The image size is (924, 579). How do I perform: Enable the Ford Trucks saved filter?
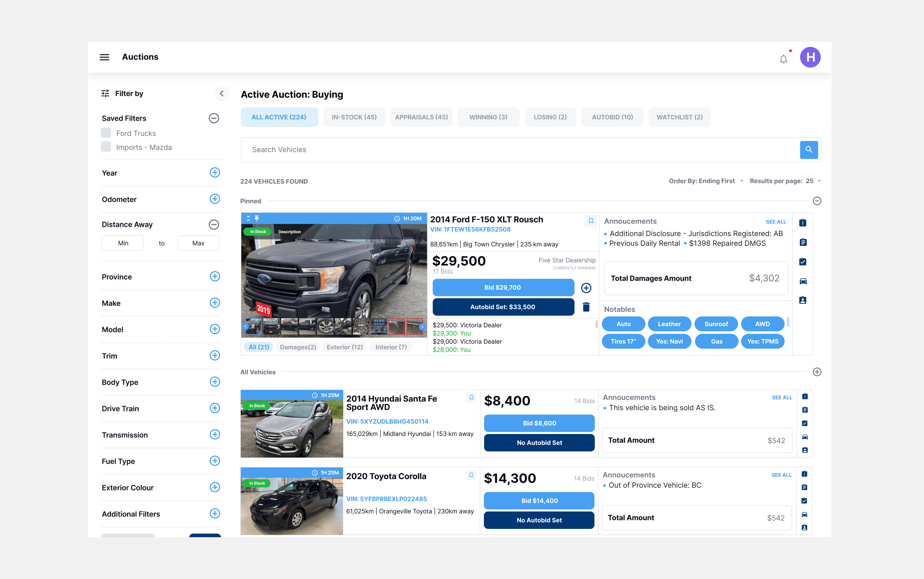point(106,133)
